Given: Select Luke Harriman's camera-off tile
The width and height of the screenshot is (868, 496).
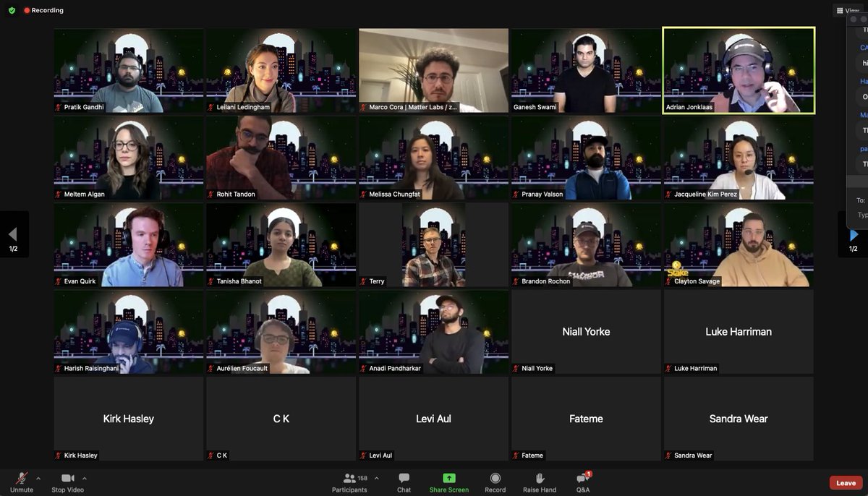Looking at the screenshot, I should click(x=739, y=332).
